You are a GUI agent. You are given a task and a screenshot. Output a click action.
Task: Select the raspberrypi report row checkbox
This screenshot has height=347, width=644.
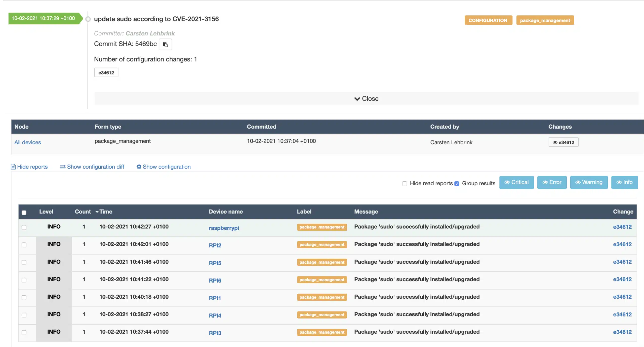(x=24, y=227)
